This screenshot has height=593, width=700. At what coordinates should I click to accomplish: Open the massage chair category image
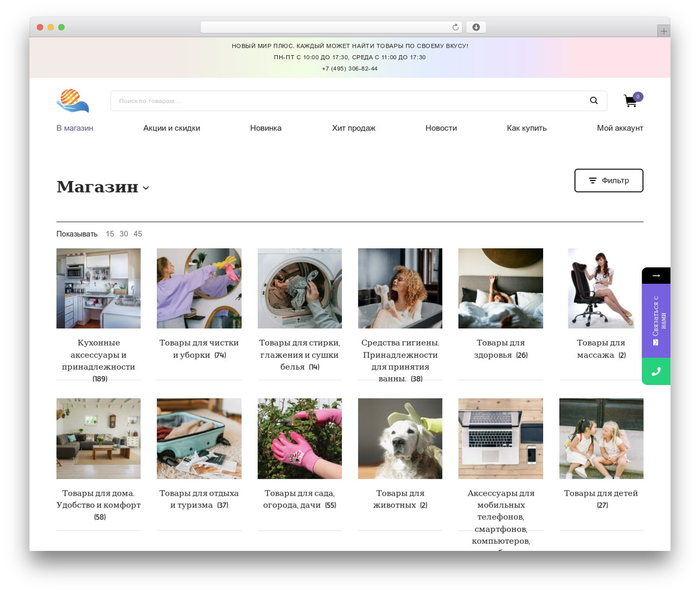pos(602,288)
